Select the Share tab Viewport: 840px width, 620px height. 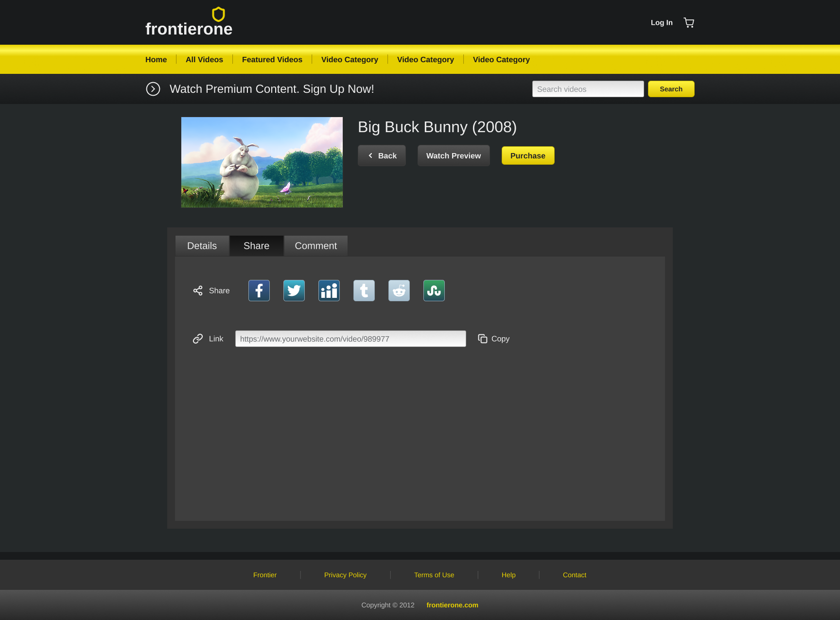tap(257, 246)
